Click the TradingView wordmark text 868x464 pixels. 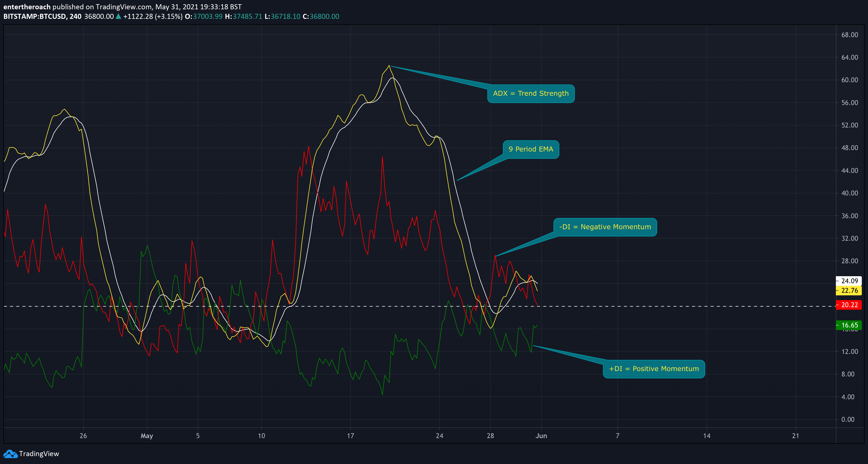pos(39,454)
